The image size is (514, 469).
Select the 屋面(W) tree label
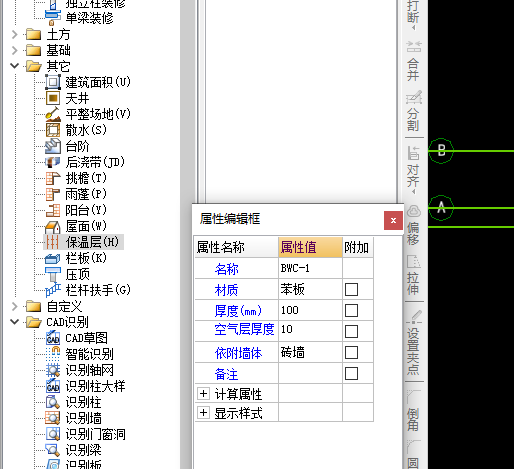[86, 226]
